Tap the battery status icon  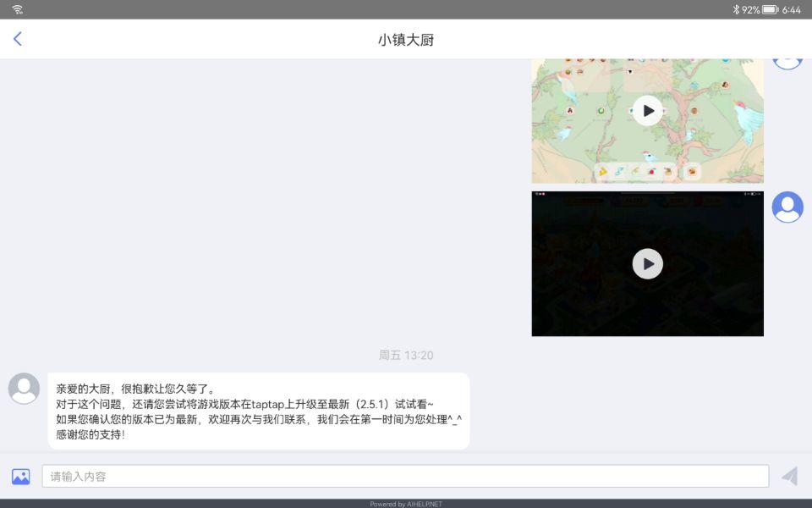click(x=770, y=9)
